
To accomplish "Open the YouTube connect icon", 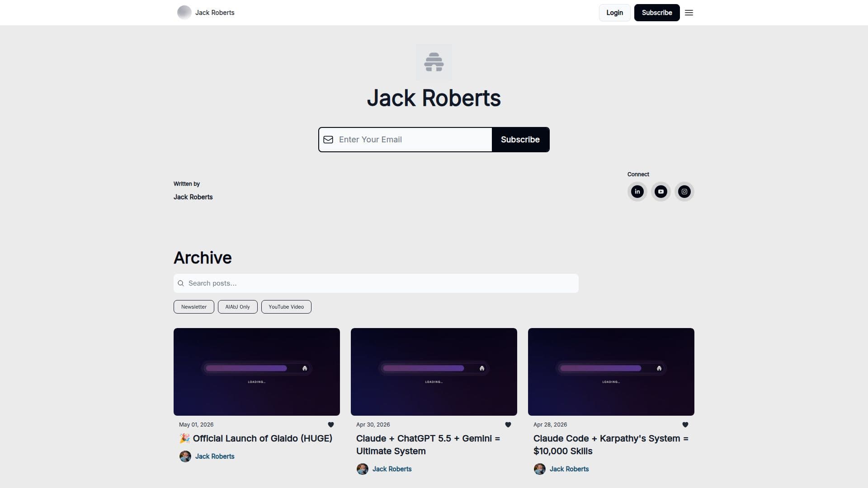I will click(x=661, y=192).
